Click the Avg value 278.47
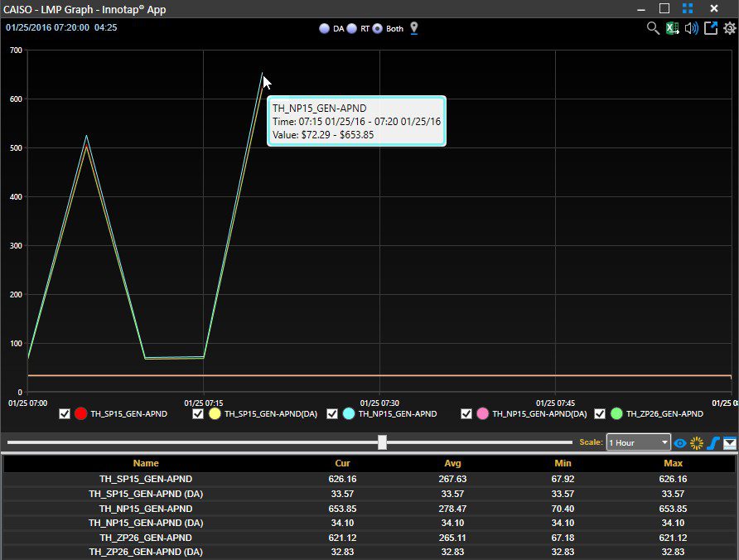The image size is (739, 560). point(452,509)
